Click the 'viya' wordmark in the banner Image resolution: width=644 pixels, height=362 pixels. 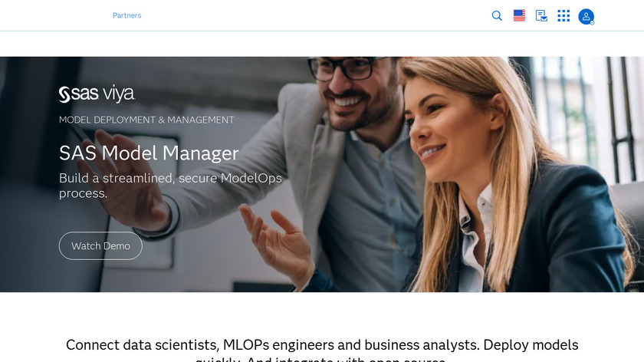tap(118, 94)
